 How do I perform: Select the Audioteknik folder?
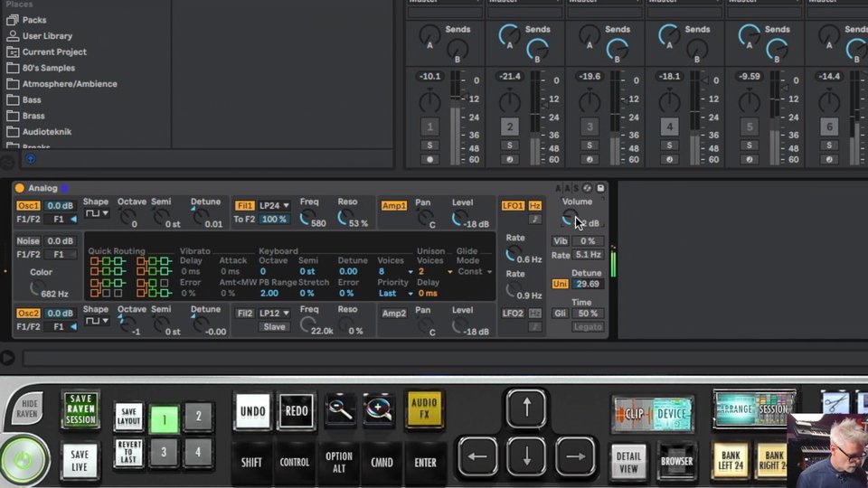[39, 132]
